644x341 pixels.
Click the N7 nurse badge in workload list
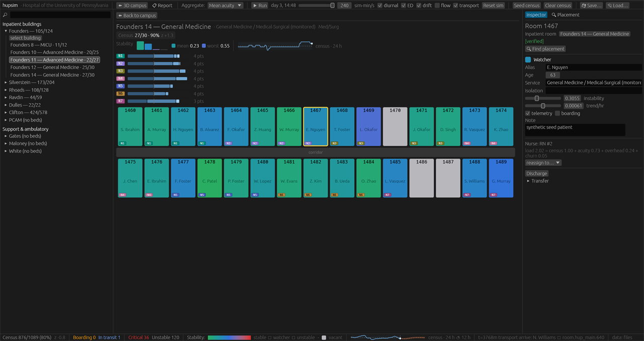[x=120, y=101]
